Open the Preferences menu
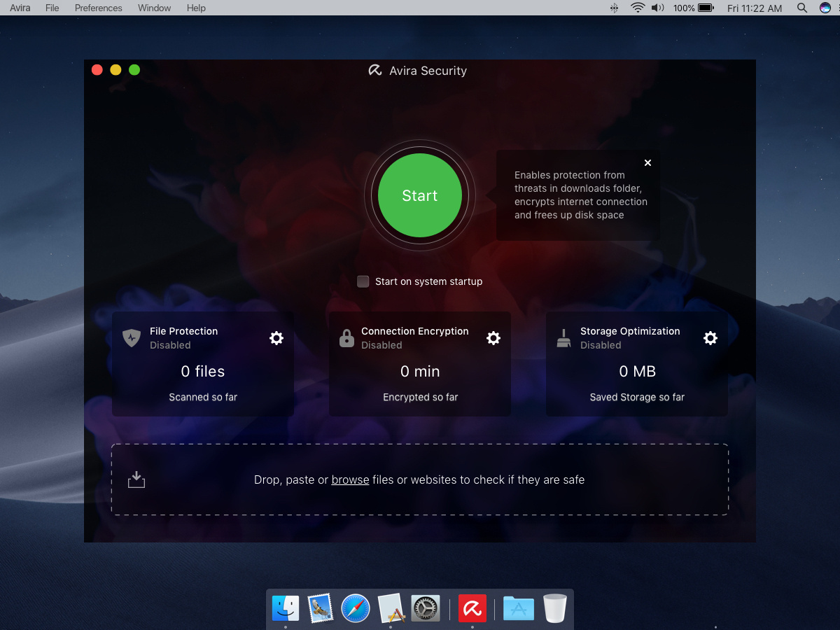Viewport: 840px width, 630px height. 98,8
